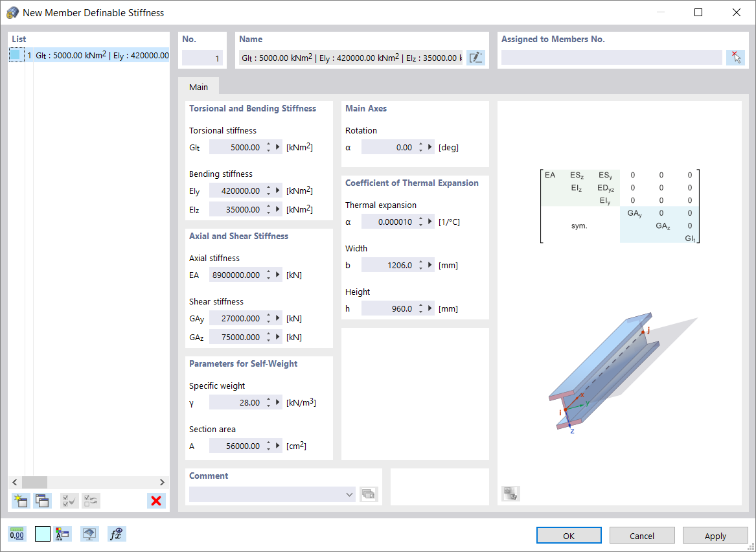
Task: Click the GAz shear stiffness spinner
Action: point(269,337)
